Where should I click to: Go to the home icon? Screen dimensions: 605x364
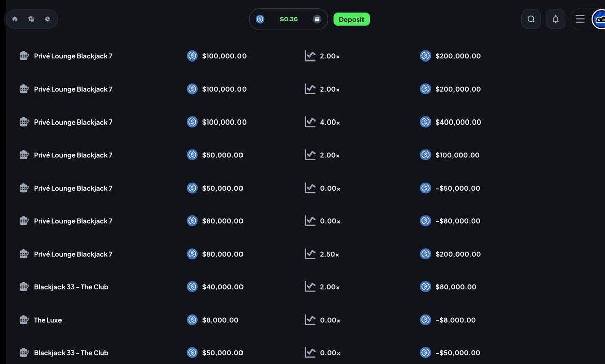click(x=15, y=19)
